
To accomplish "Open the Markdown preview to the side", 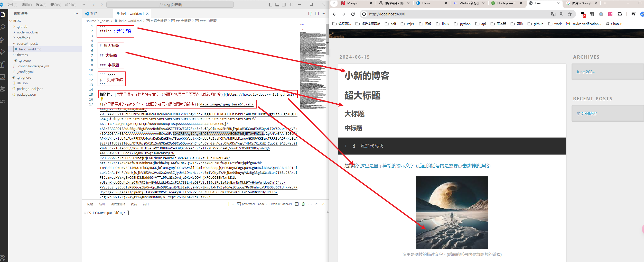I will click(x=310, y=14).
